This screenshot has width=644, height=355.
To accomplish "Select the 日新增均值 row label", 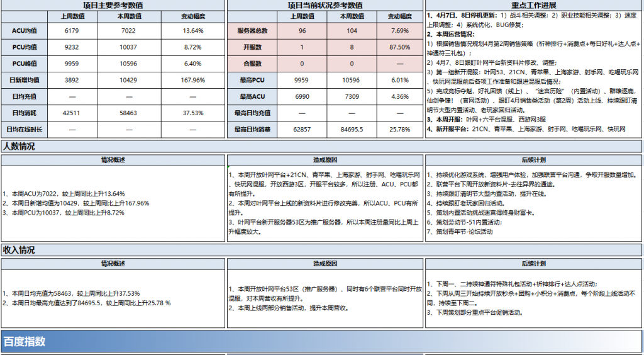I will pos(25,80).
